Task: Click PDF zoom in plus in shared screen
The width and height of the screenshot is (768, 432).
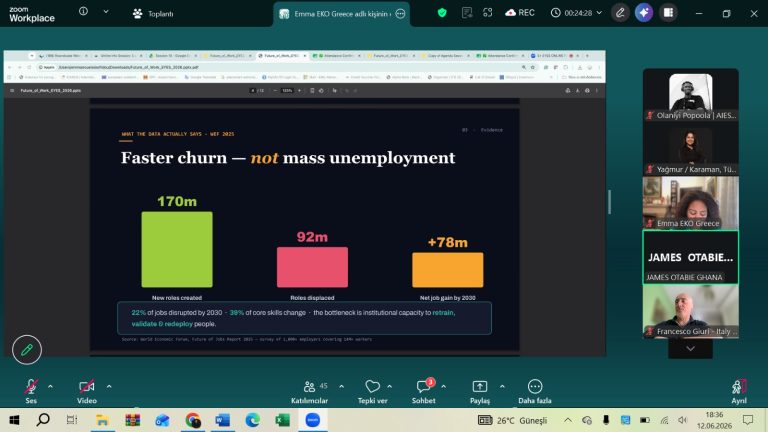Action: (299, 91)
